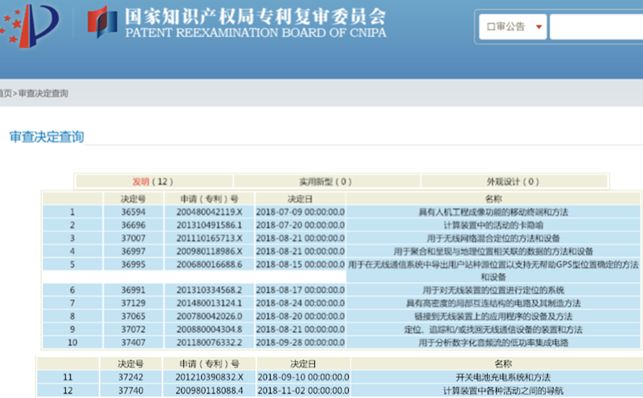Image resolution: width=643 pixels, height=398 pixels.
Task: Select the 发明 (12) tab
Action: [x=153, y=182]
